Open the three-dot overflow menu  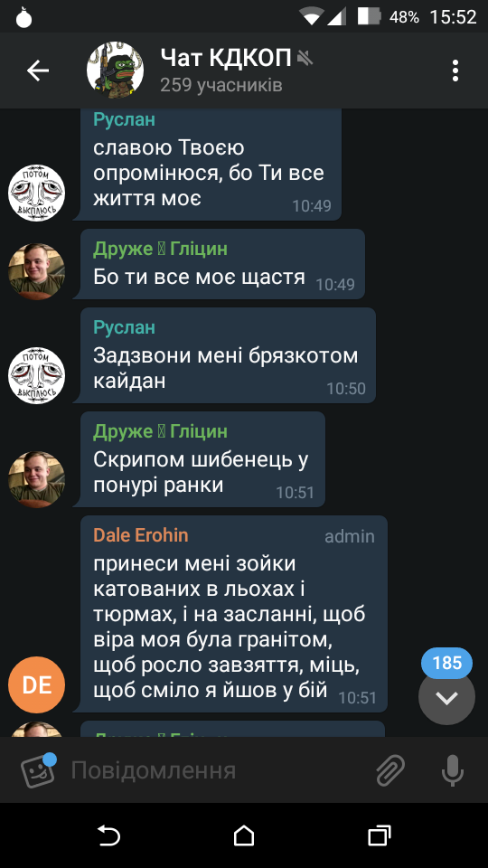[455, 71]
